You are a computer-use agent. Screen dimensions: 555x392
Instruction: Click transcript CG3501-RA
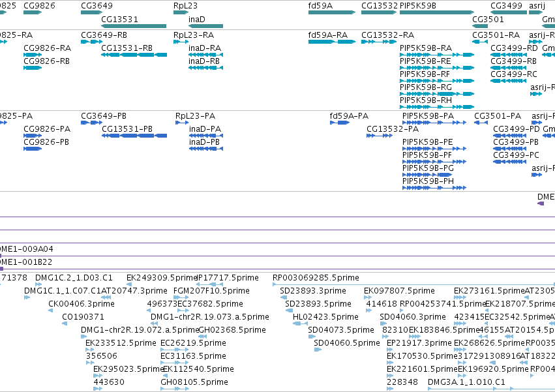(x=480, y=42)
